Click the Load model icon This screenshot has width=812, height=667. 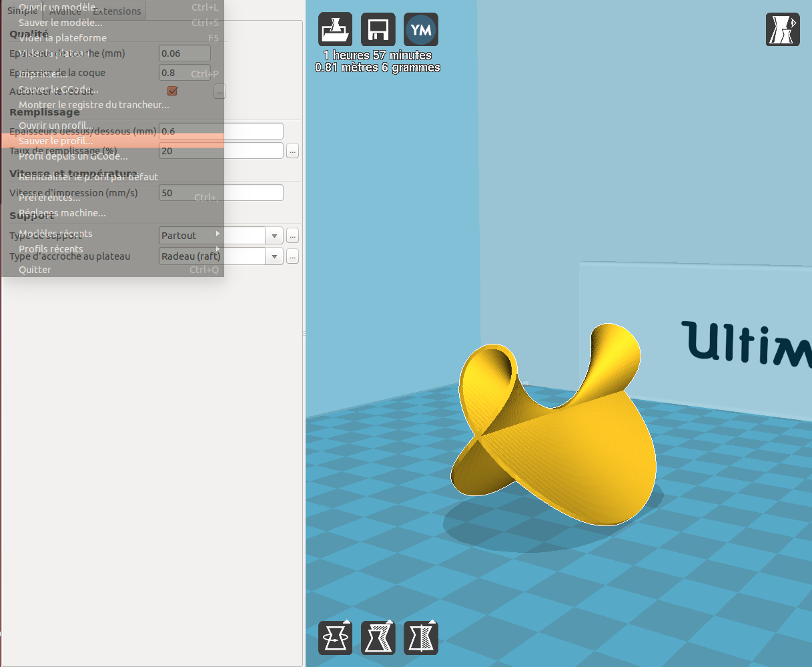tap(335, 29)
